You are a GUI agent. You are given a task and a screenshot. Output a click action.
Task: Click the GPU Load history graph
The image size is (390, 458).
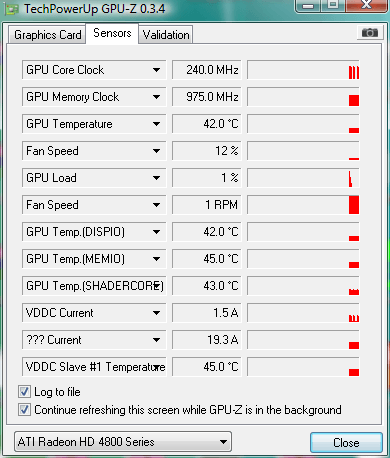303,178
